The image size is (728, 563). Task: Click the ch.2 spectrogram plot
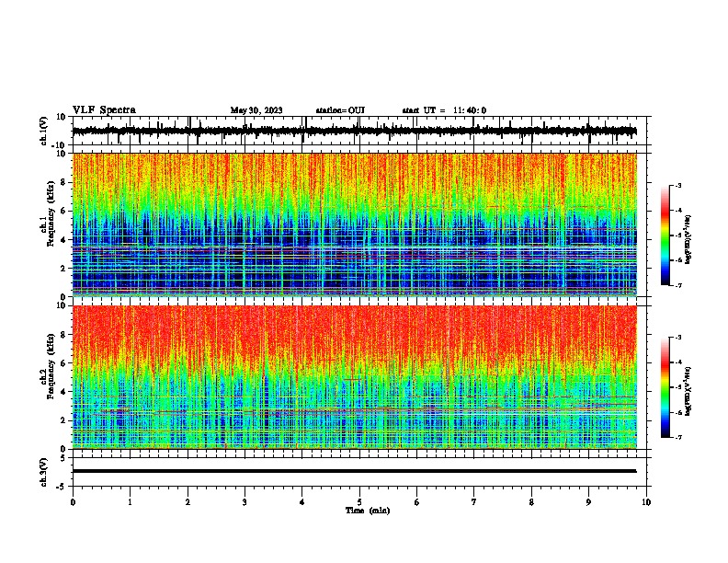coord(355,377)
